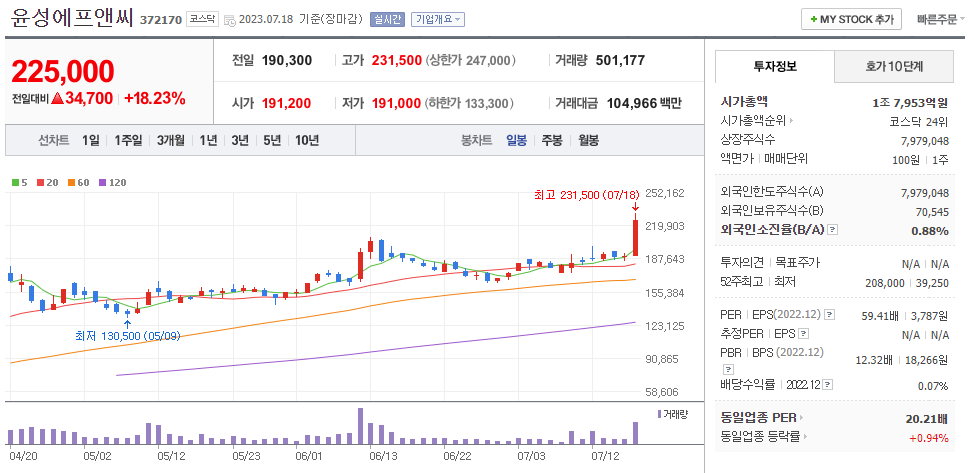
Task: Click the 거래대금 value 104,966 백만
Action: pyautogui.click(x=644, y=103)
